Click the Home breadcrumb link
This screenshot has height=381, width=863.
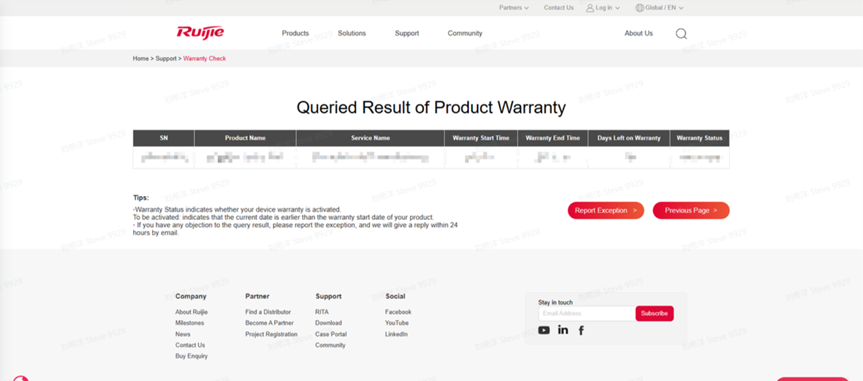[x=140, y=58]
